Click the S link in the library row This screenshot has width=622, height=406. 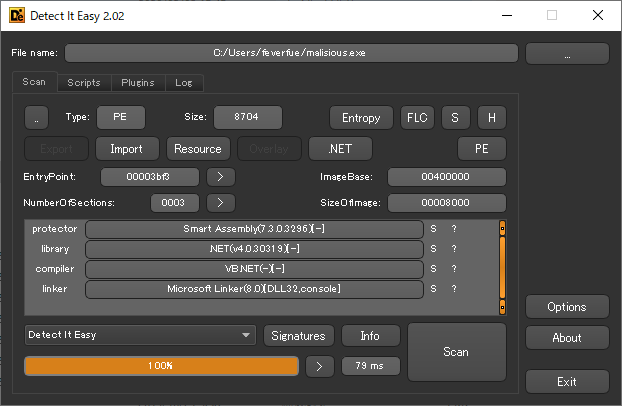[x=434, y=249]
